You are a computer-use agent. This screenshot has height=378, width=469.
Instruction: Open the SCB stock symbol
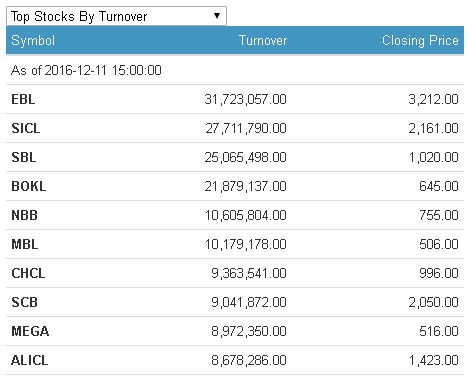pyautogui.click(x=24, y=302)
